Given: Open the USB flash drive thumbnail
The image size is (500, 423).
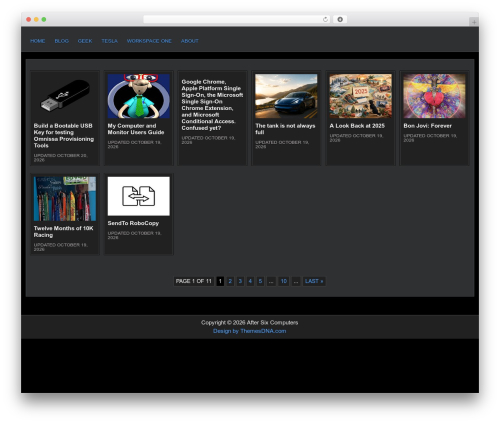Looking at the screenshot, I should 65,96.
